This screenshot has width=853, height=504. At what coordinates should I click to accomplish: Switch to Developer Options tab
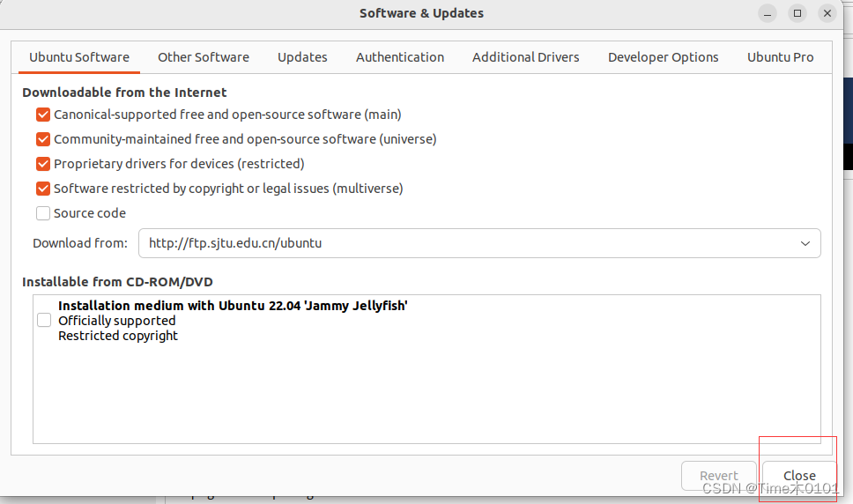664,57
